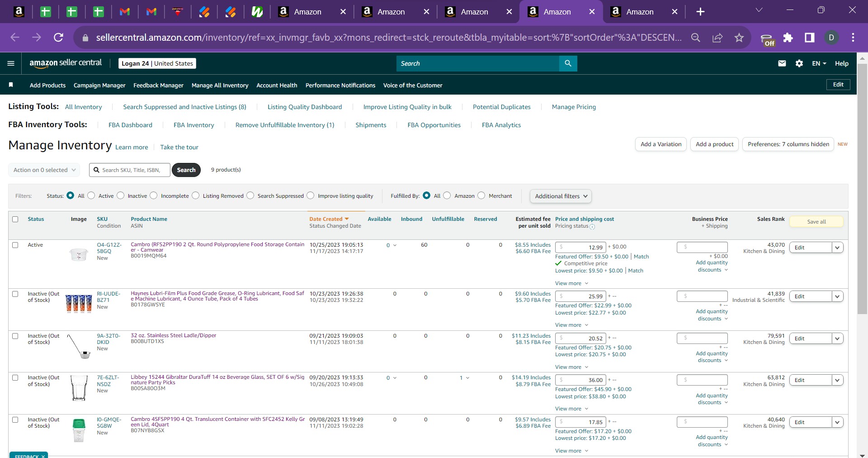Open Feedback Manager in the nav bar
Viewport: 868px width, 458px height.
(158, 85)
